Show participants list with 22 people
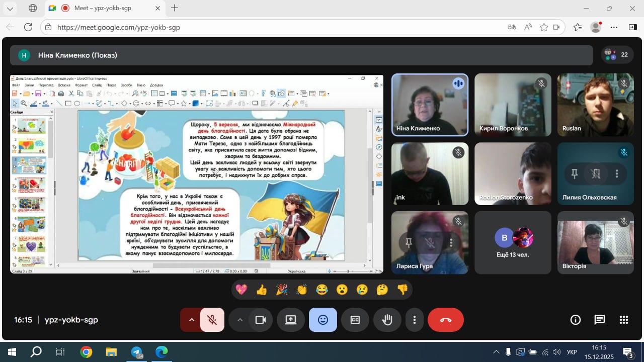 pos(617,55)
